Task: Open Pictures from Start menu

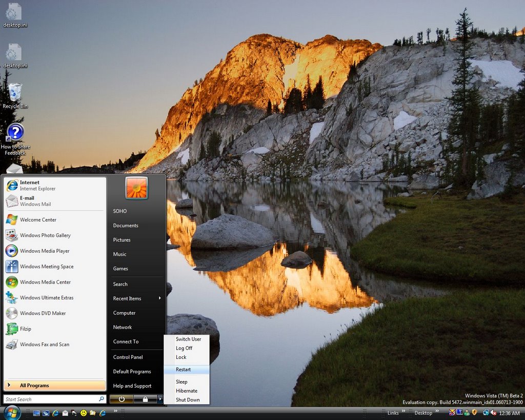Action: pos(136,240)
